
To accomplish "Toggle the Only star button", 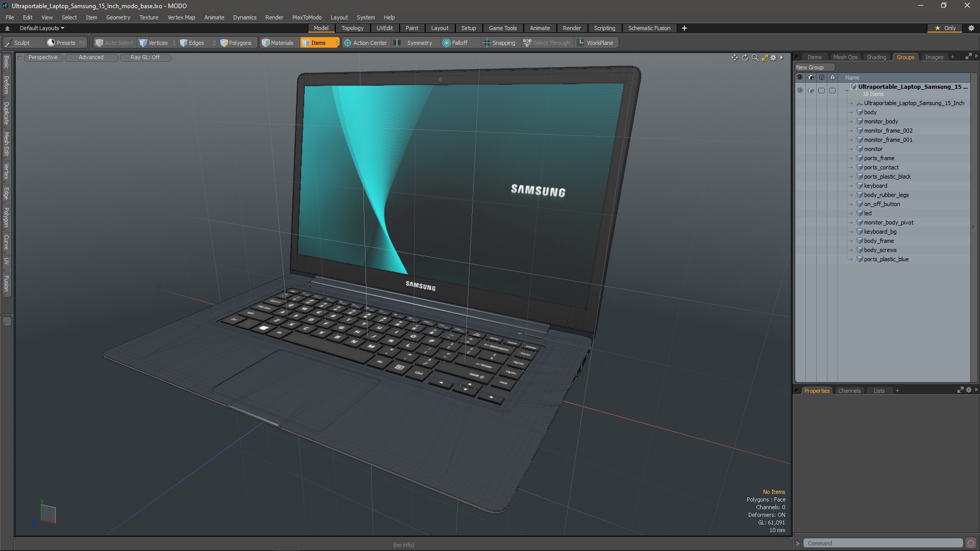I will point(946,28).
